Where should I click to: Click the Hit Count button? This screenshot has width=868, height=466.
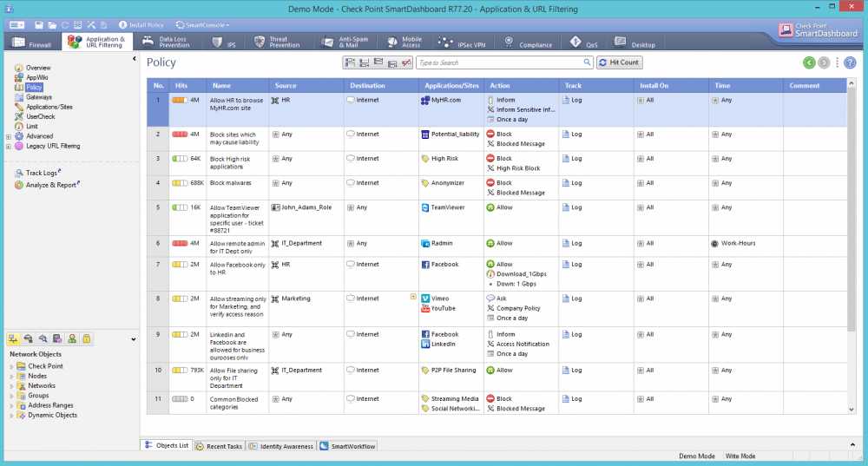point(619,62)
